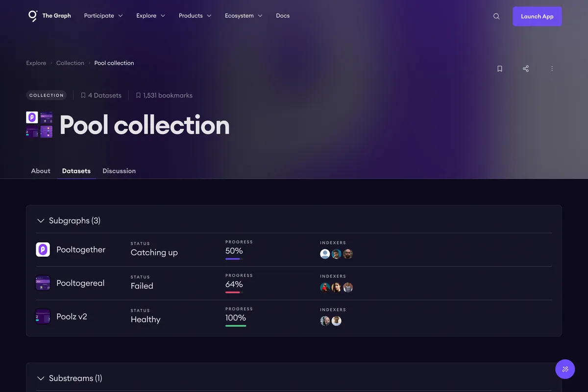Open the three-dot more options menu
This screenshot has height=392, width=588.
(x=552, y=69)
